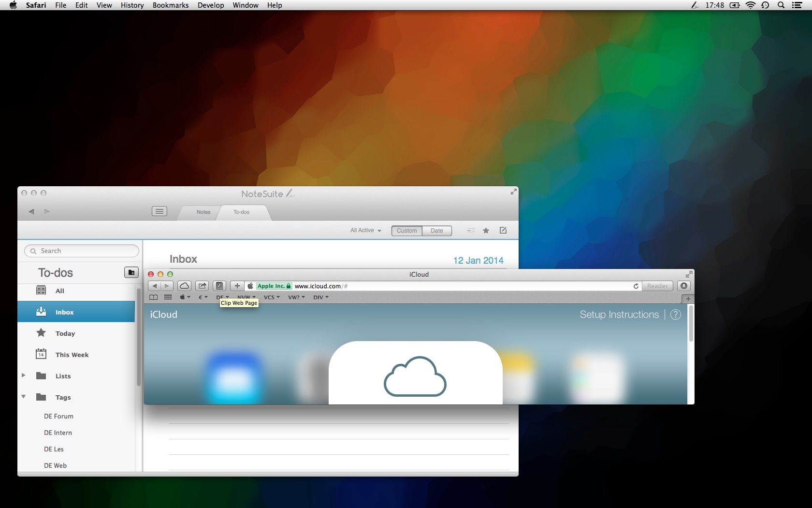
Task: Select the DE Les tag
Action: 54,449
